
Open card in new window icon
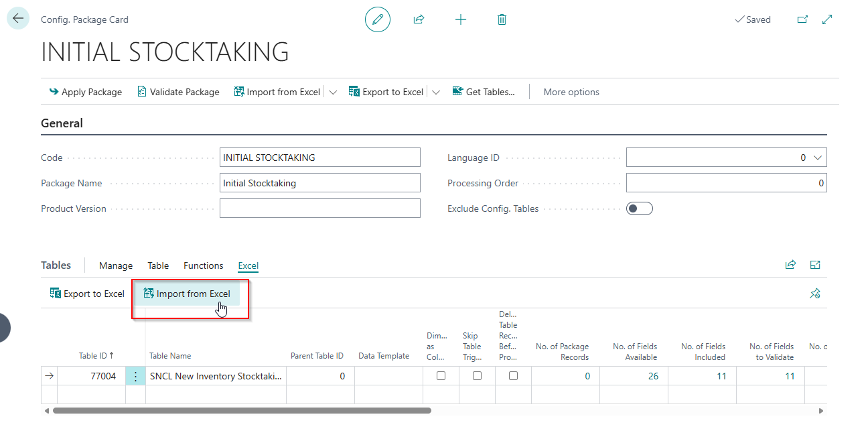[x=802, y=19]
